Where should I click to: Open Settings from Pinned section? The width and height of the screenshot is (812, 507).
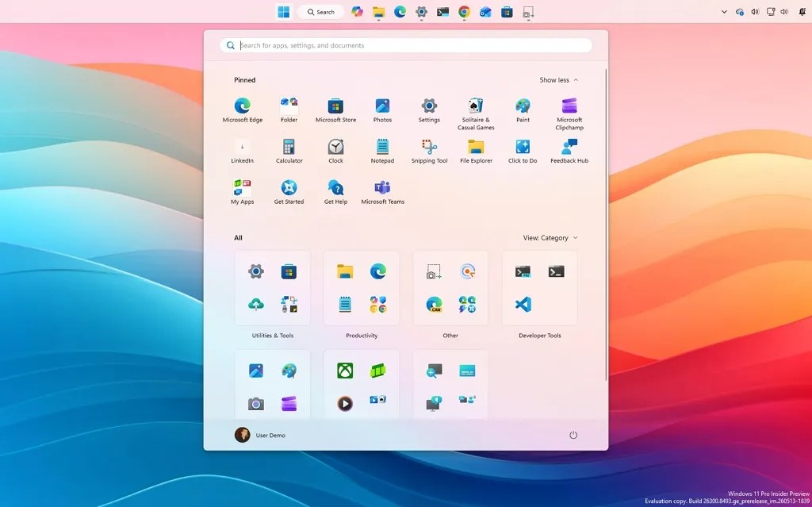tap(429, 110)
